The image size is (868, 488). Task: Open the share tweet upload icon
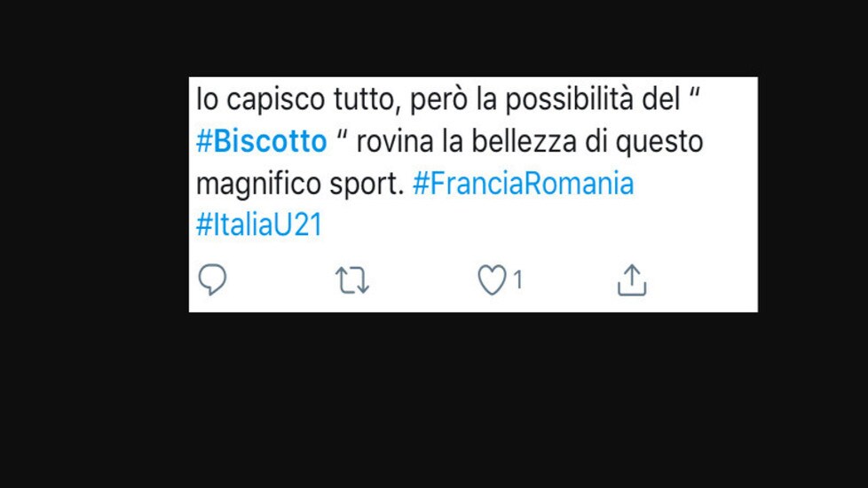(632, 280)
